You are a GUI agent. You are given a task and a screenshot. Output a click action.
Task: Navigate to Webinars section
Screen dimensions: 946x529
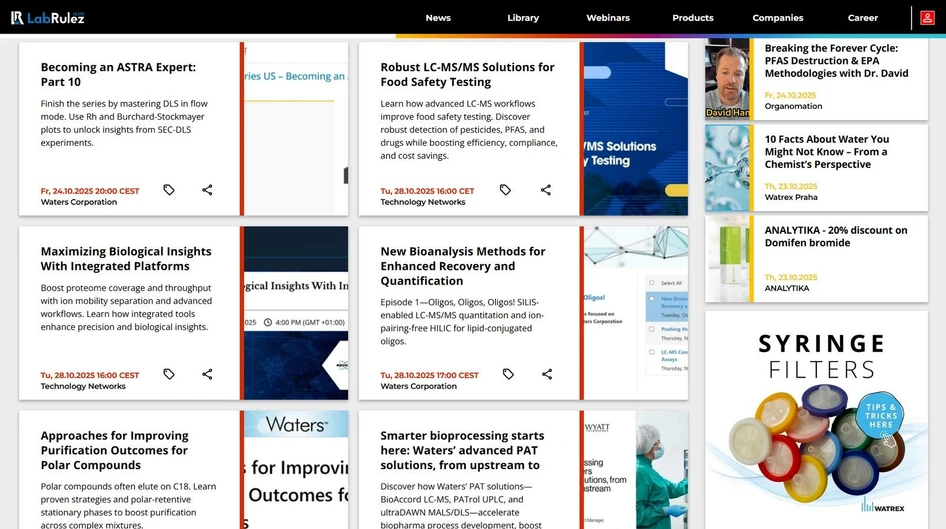[608, 18]
